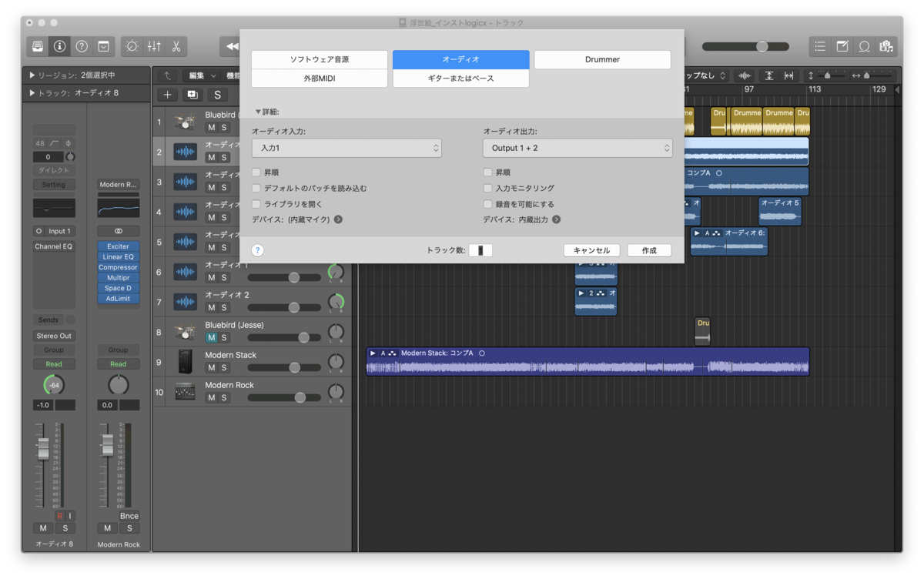Open the List Editors icon
Image resolution: width=924 pixels, height=579 pixels.
pos(820,46)
